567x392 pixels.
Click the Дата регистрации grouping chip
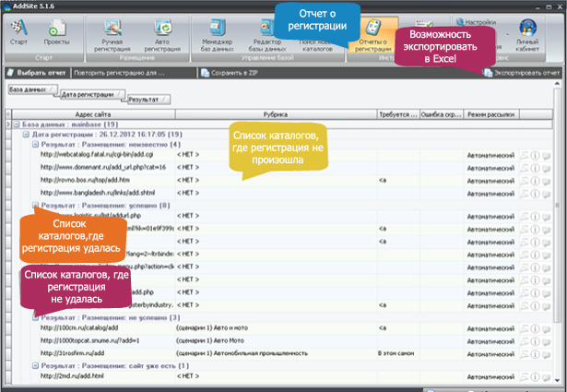click(92, 95)
